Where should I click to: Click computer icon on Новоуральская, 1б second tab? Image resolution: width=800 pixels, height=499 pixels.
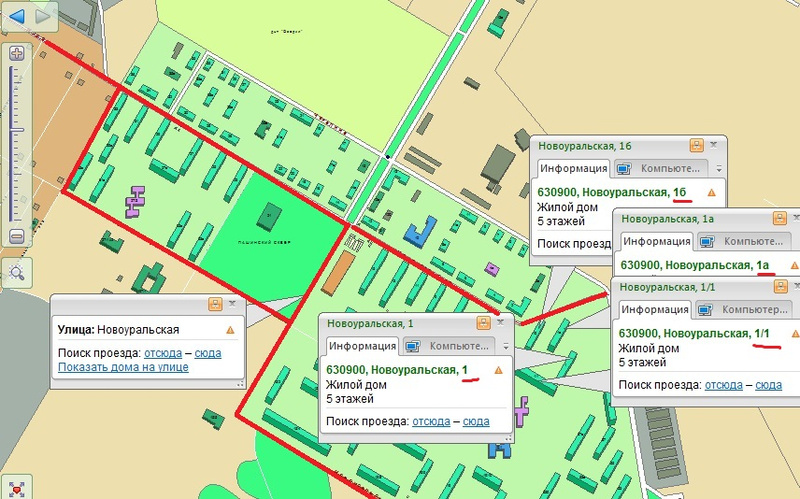click(x=624, y=169)
